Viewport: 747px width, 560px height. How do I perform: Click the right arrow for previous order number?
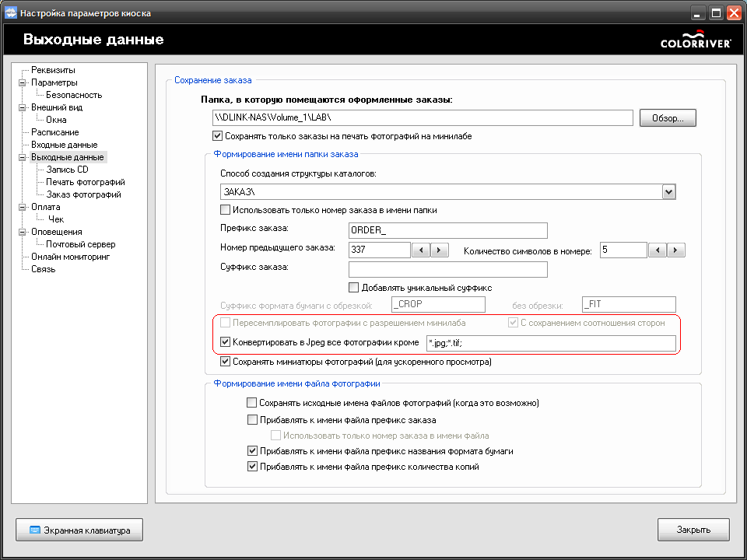(x=440, y=250)
